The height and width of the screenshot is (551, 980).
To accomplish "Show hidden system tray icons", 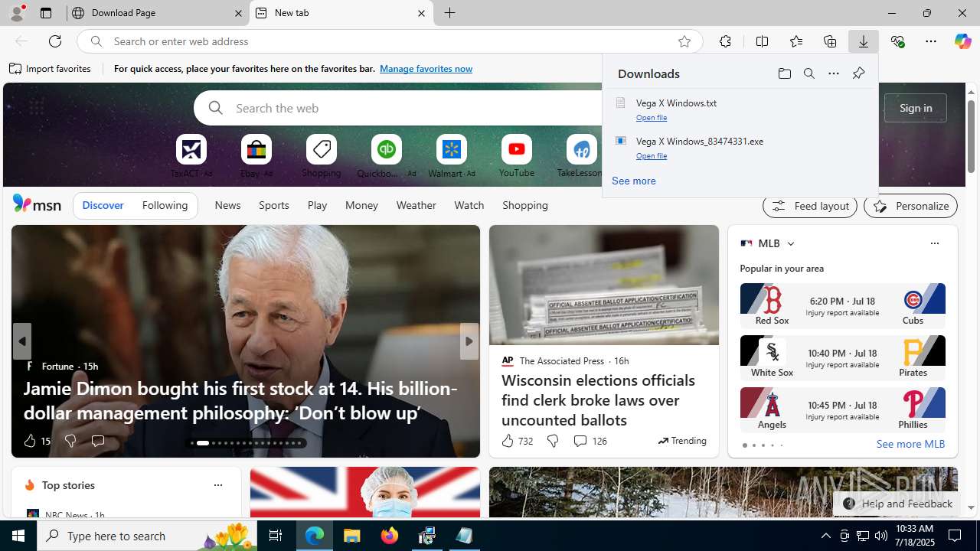I will coord(825,536).
